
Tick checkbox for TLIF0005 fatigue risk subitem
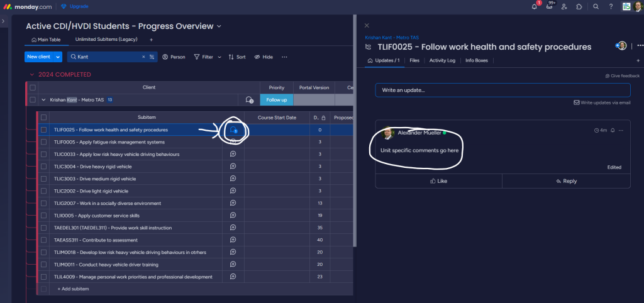[x=43, y=142]
